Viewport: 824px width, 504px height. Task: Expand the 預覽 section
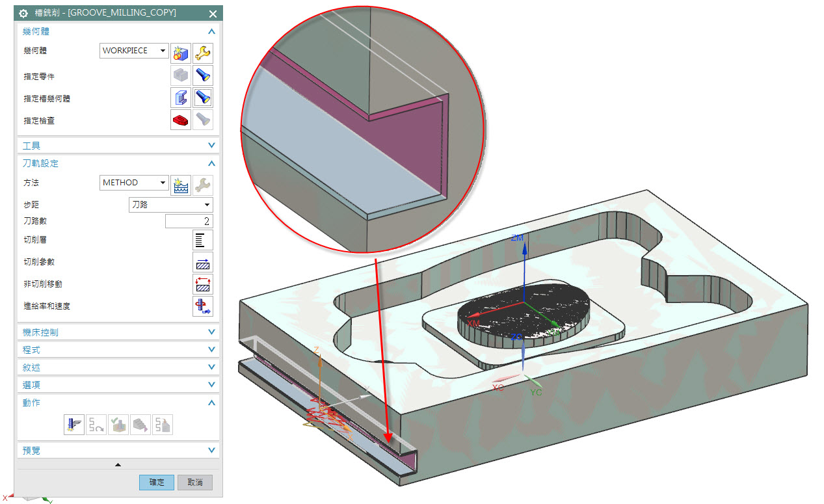[211, 450]
